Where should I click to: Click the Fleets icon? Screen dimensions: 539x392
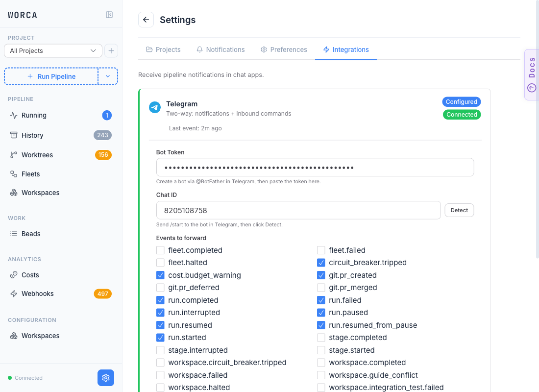coord(14,174)
